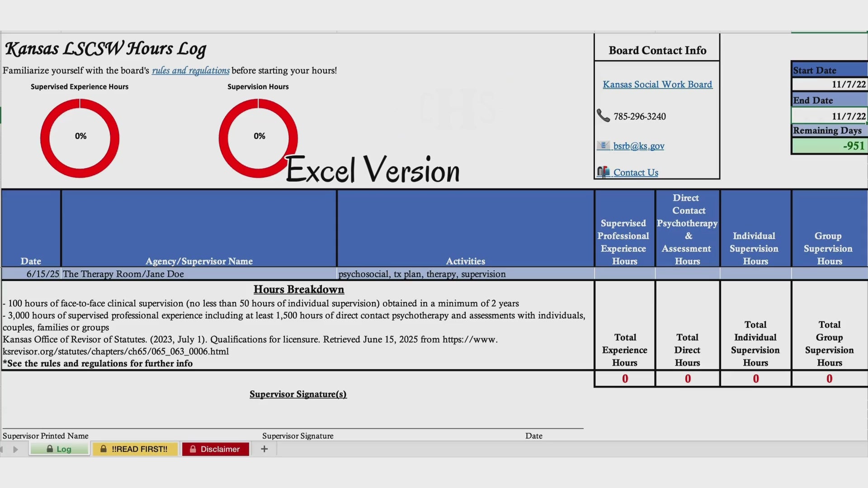
Task: Click the Supervisor Printed Name label
Action: pyautogui.click(x=46, y=436)
